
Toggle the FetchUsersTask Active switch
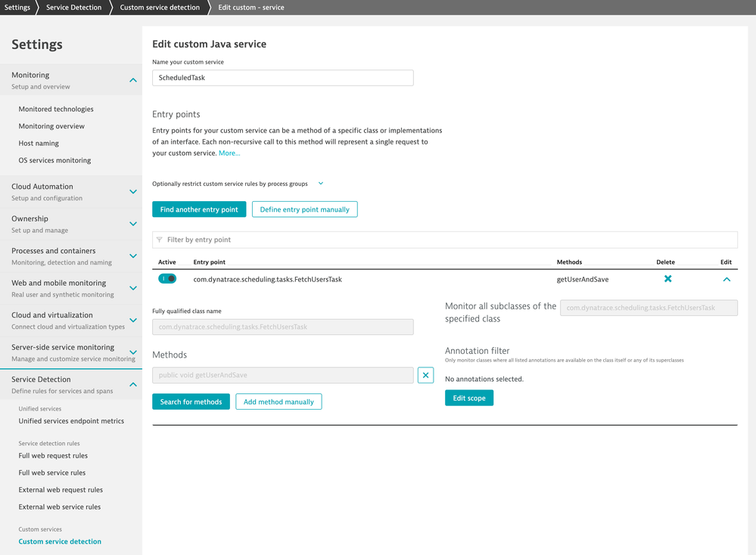pos(167,279)
